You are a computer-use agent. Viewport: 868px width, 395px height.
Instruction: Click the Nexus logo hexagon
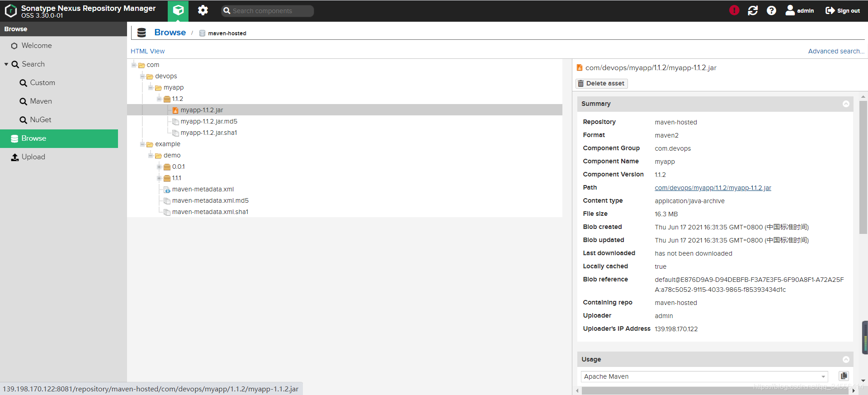pos(10,11)
